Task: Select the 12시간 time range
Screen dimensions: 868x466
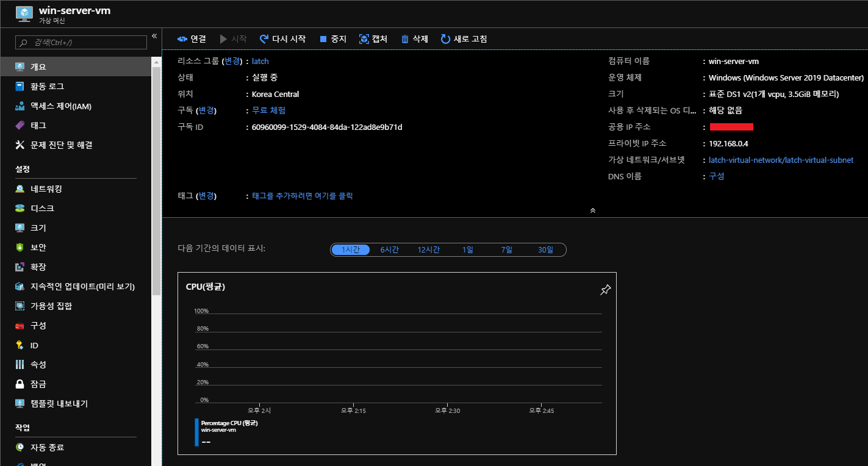Action: (x=428, y=250)
